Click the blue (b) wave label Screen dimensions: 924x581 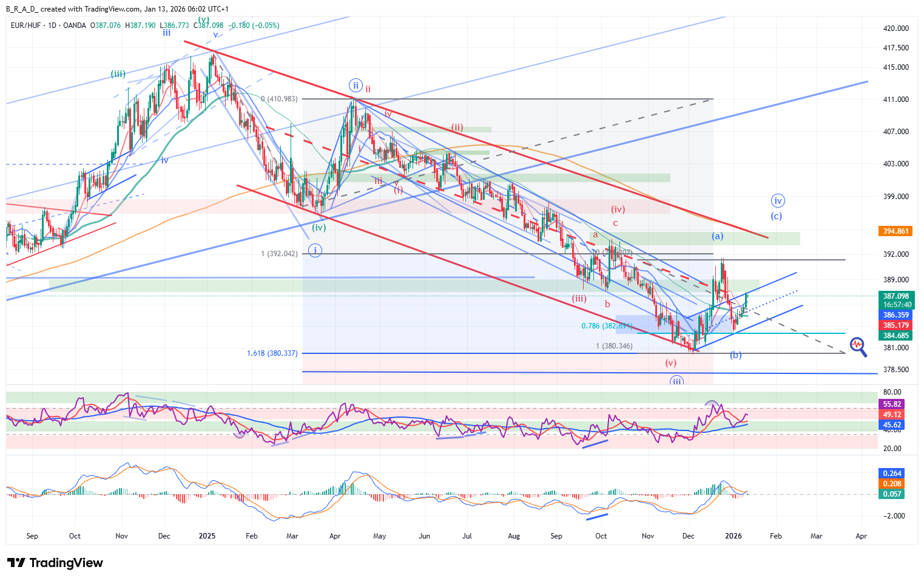(735, 355)
